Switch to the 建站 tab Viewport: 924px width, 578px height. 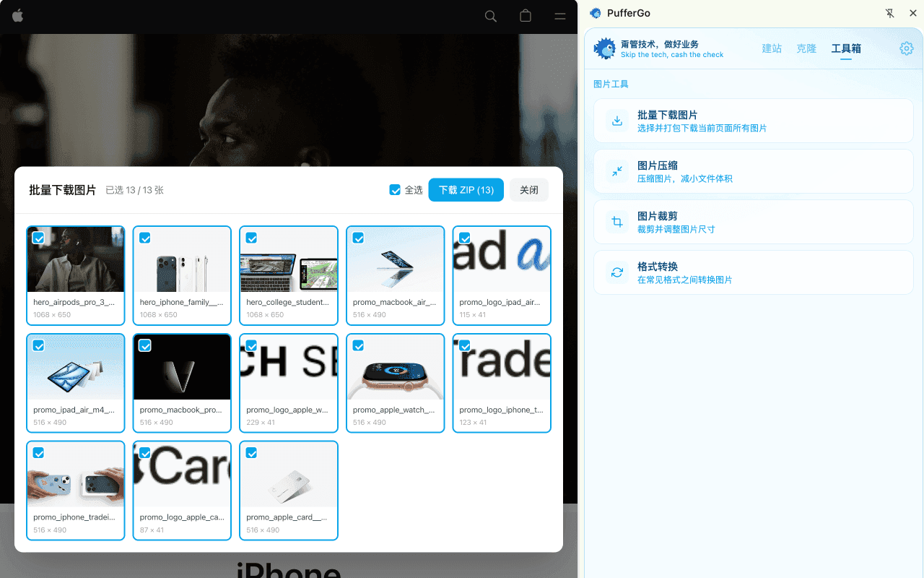772,48
